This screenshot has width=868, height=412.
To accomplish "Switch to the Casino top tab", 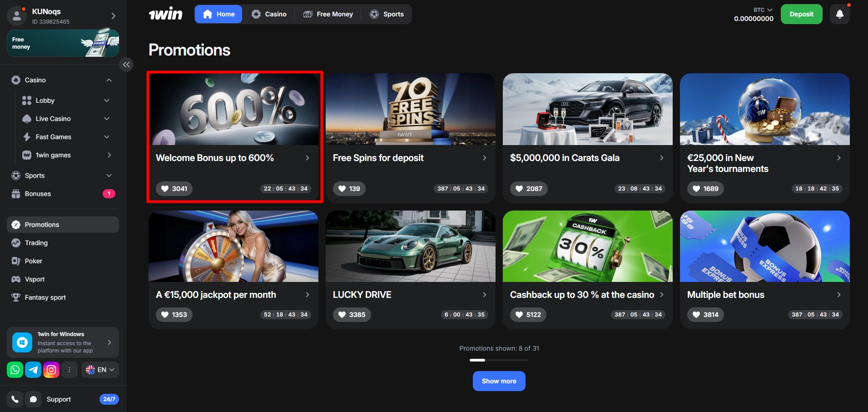I will [x=269, y=14].
